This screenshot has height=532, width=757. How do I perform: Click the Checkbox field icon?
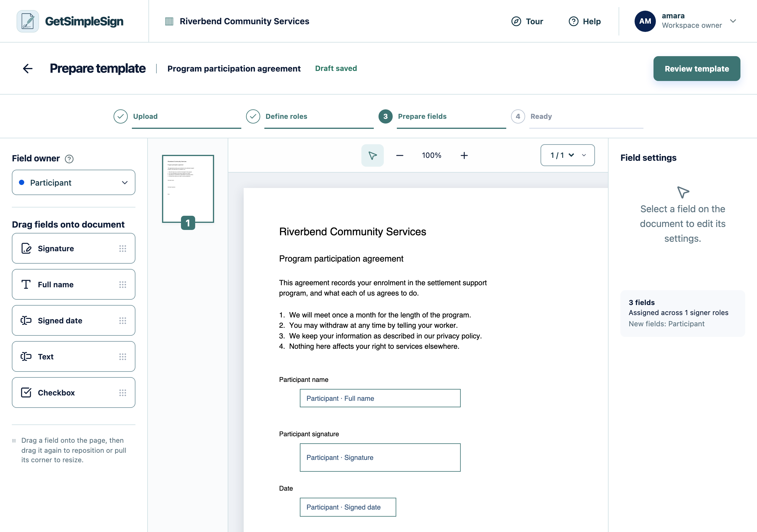(26, 392)
